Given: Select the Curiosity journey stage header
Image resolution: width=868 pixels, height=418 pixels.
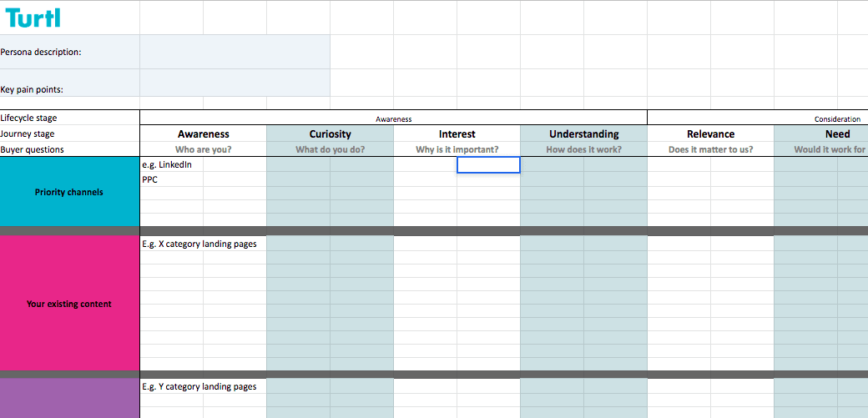Looking at the screenshot, I should click(330, 133).
